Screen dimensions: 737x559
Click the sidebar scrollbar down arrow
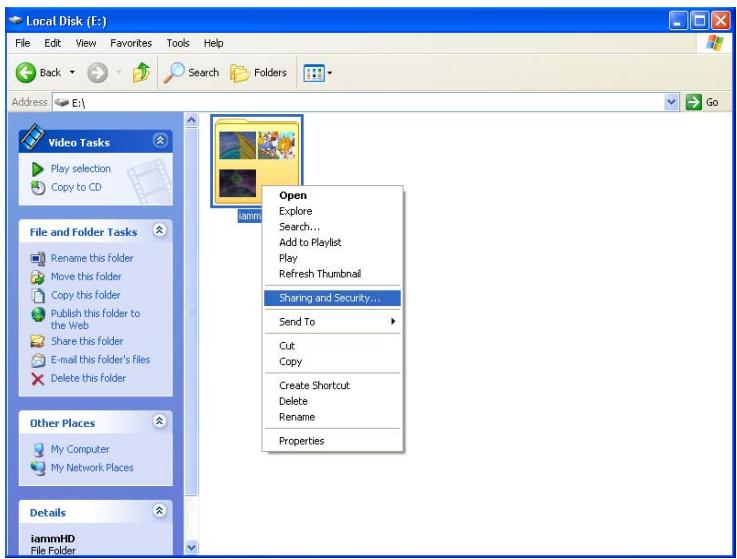click(192, 547)
